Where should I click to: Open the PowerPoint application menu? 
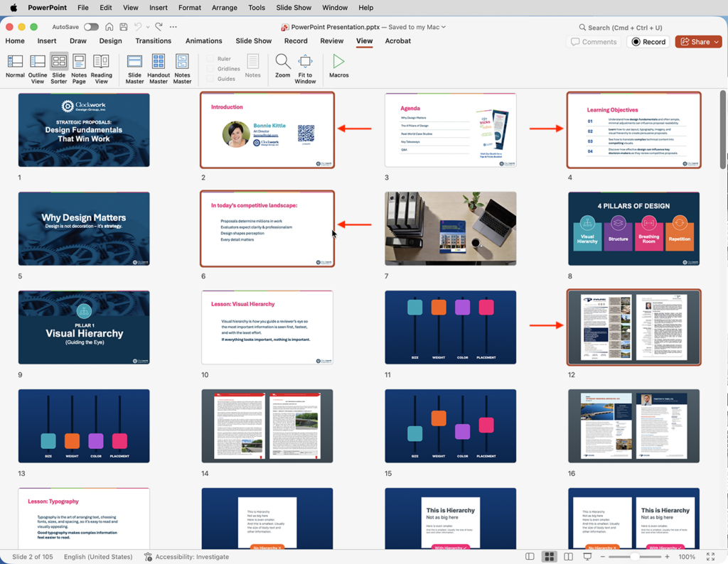[48, 7]
